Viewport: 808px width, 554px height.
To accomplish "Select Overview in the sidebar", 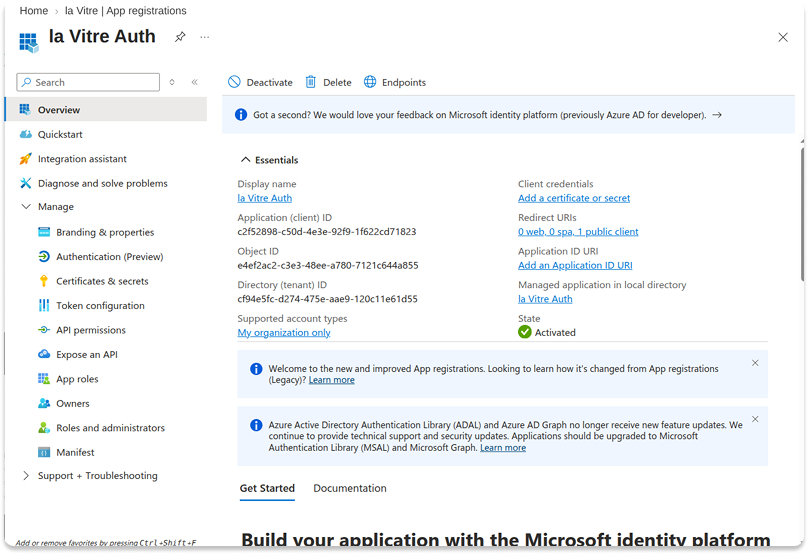I will point(106,110).
